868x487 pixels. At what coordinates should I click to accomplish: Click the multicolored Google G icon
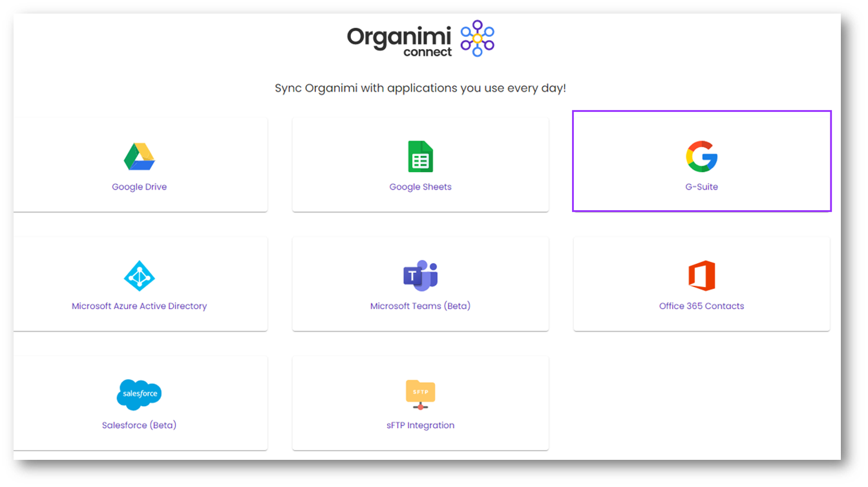coord(701,157)
